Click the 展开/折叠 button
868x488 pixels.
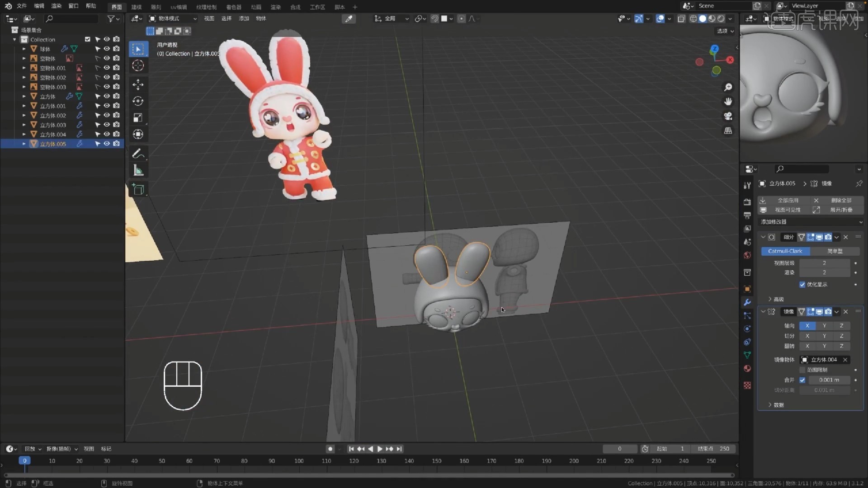click(x=838, y=210)
